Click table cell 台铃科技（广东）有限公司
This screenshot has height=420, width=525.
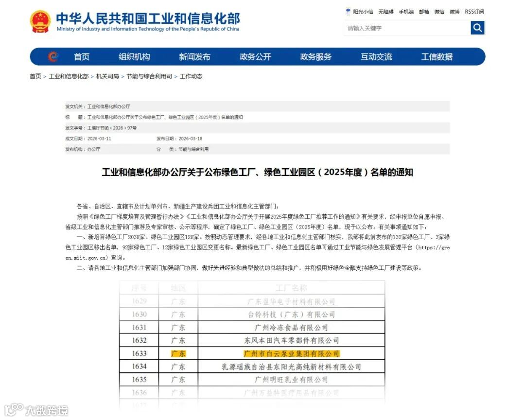point(291,315)
